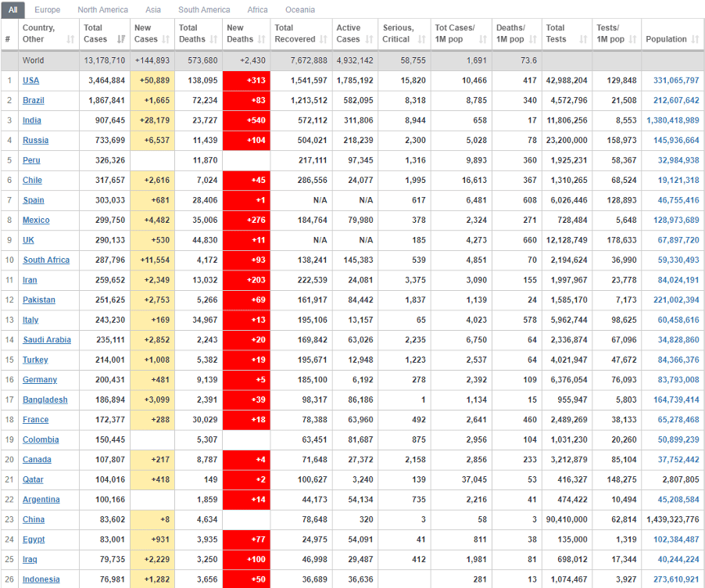Sort by Total Cases column sort icon
Image resolution: width=705 pixels, height=588 pixels.
[121, 40]
